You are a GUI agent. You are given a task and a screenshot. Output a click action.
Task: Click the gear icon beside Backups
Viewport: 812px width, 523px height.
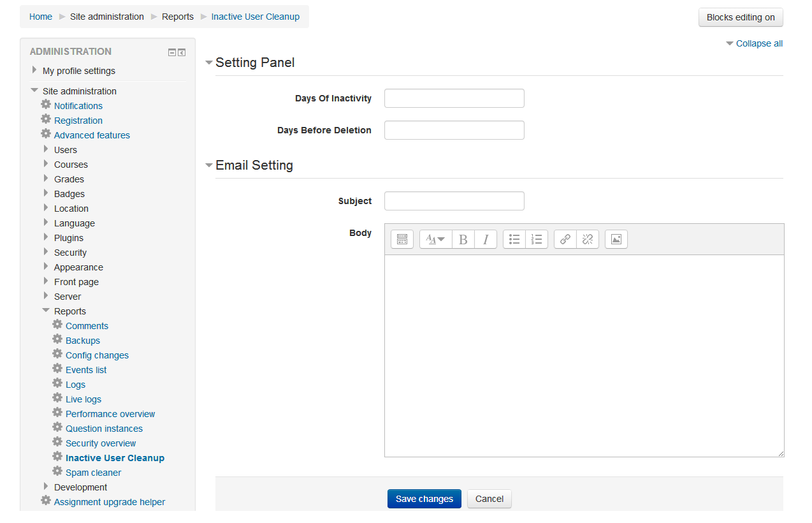[x=57, y=339]
